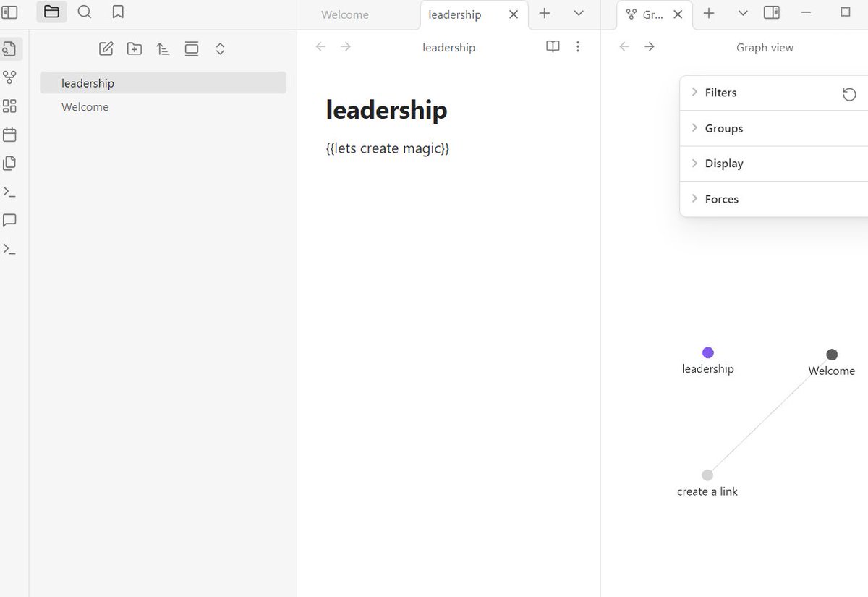Navigate back in leadership note

click(321, 46)
